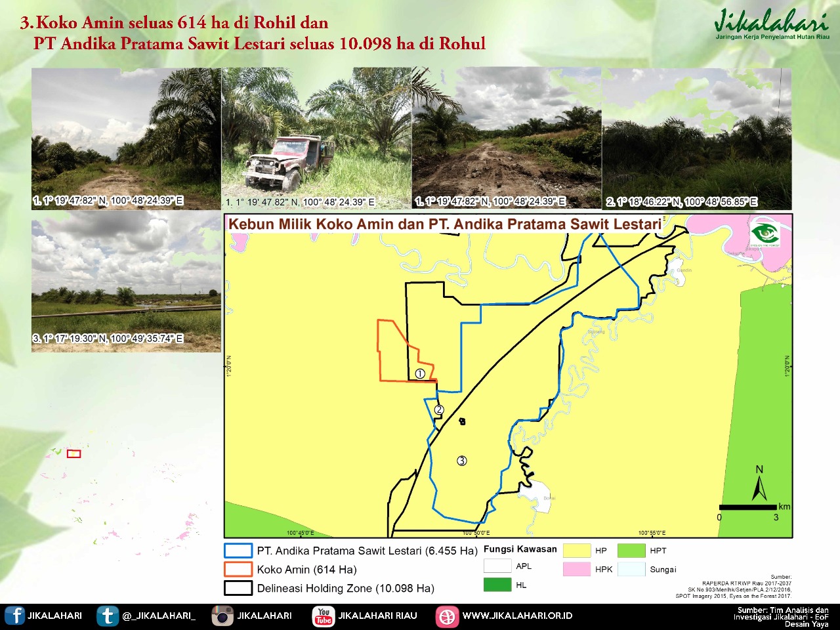Click the pink HPK legend swatch
Image resolution: width=840 pixels, height=630 pixels.
(576, 569)
